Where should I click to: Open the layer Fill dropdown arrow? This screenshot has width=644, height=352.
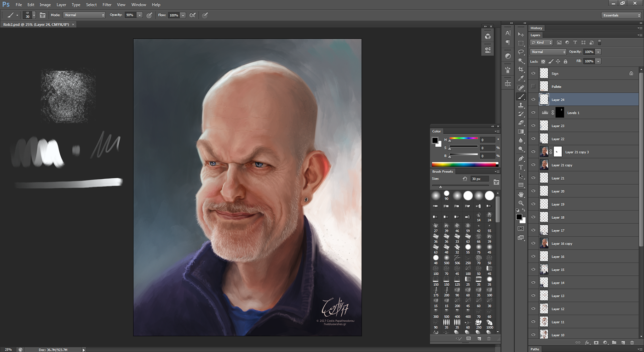[x=598, y=61]
